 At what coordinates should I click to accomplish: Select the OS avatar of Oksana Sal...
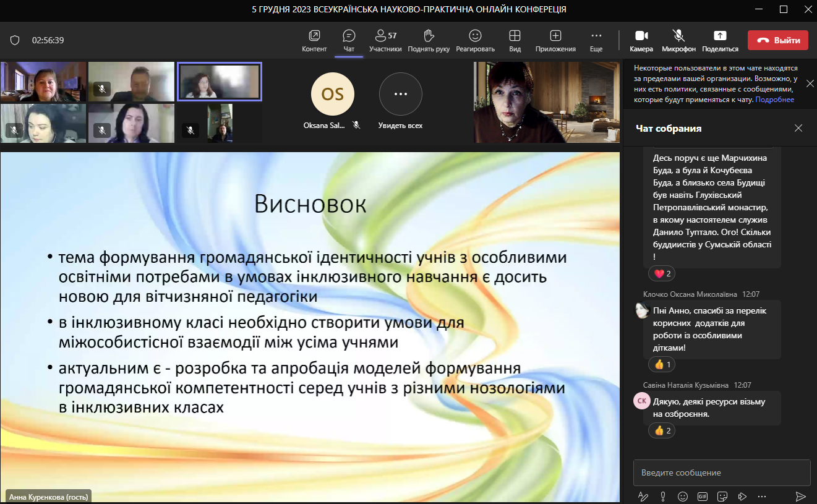pos(333,94)
